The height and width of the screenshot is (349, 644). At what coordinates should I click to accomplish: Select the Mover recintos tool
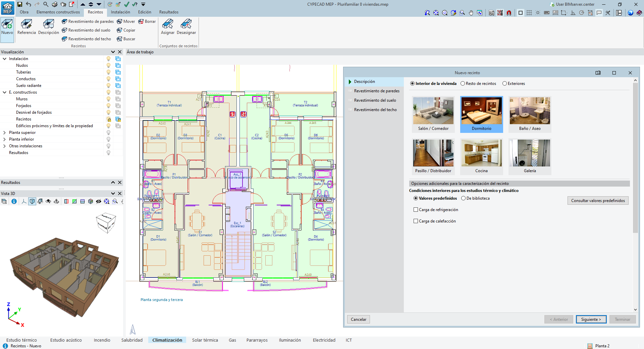click(x=126, y=21)
